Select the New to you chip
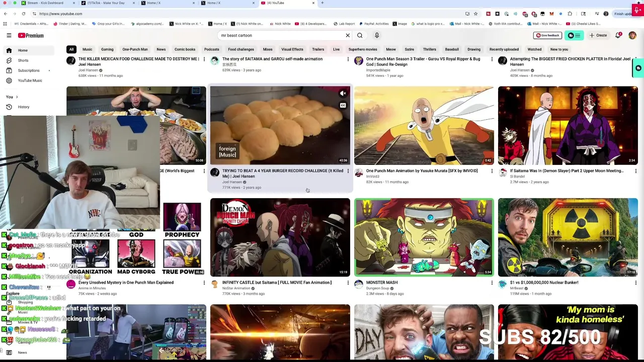 pyautogui.click(x=559, y=49)
